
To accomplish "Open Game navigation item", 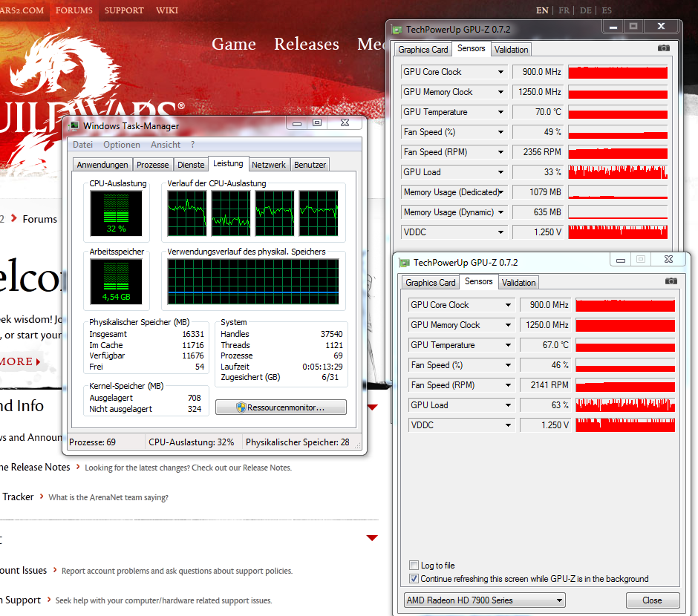I will point(234,44).
